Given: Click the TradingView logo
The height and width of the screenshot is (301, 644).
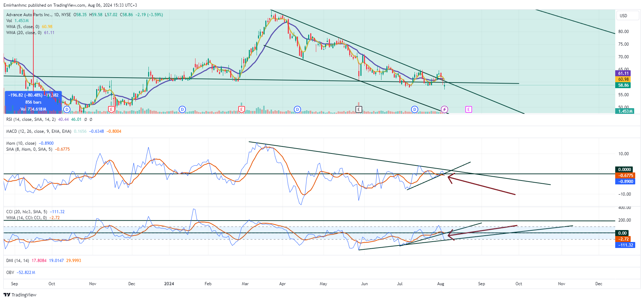Looking at the screenshot, I should coord(20,295).
